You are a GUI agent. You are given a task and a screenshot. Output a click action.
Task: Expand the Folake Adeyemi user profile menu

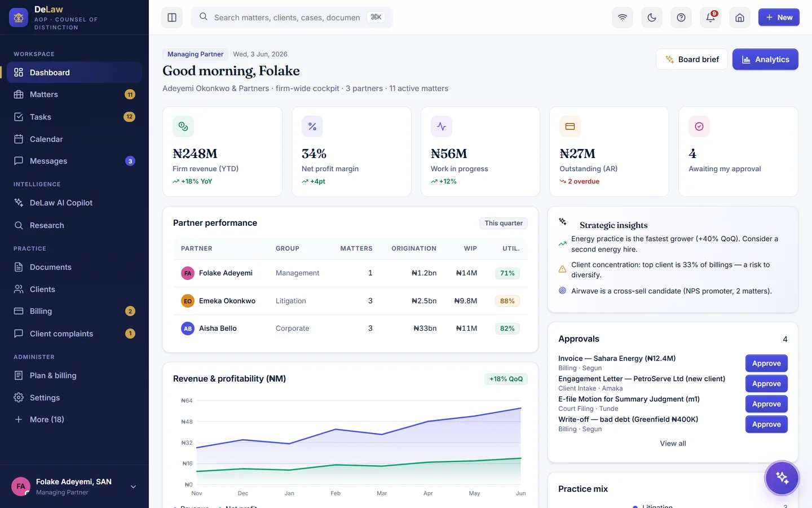[x=74, y=487]
